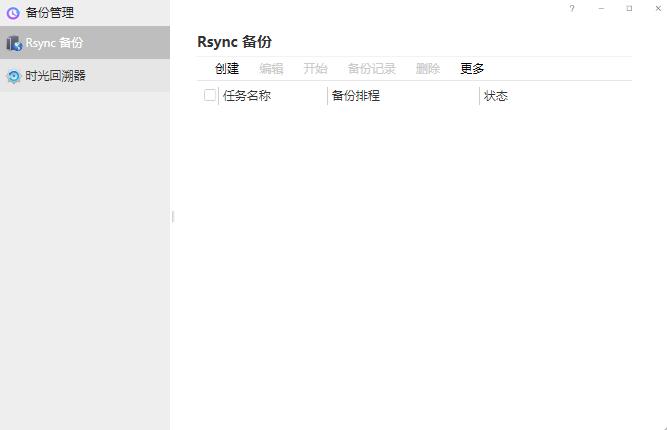Sort by 备份排程 column header
Image resolution: width=667 pixels, height=430 pixels.
pyautogui.click(x=356, y=96)
